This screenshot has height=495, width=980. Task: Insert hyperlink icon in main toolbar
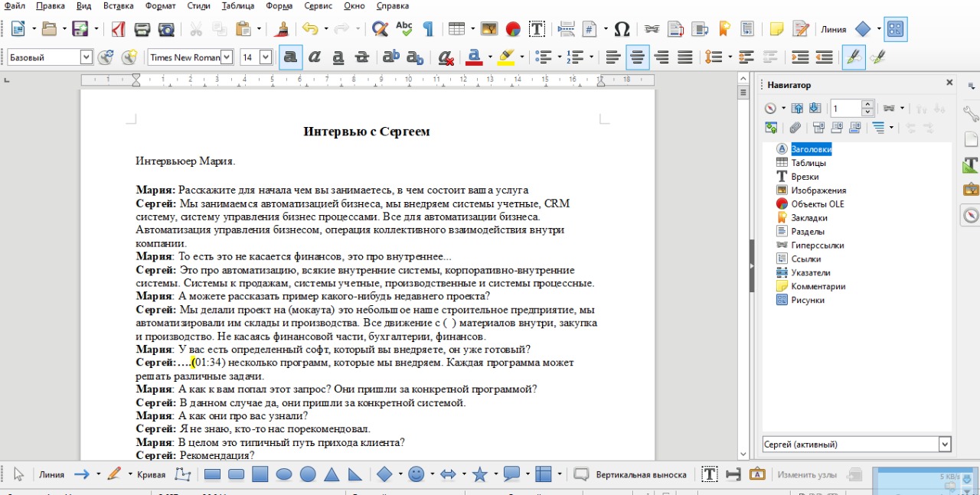click(652, 29)
